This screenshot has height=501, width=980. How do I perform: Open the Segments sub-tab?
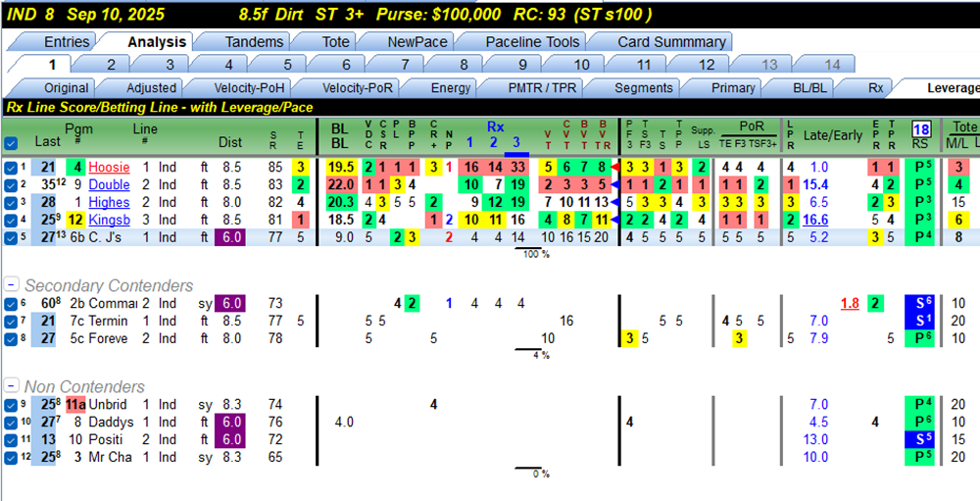click(x=644, y=88)
